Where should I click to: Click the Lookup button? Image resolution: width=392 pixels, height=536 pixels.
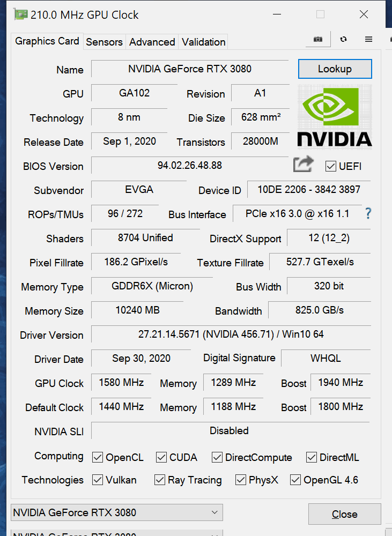pyautogui.click(x=335, y=69)
